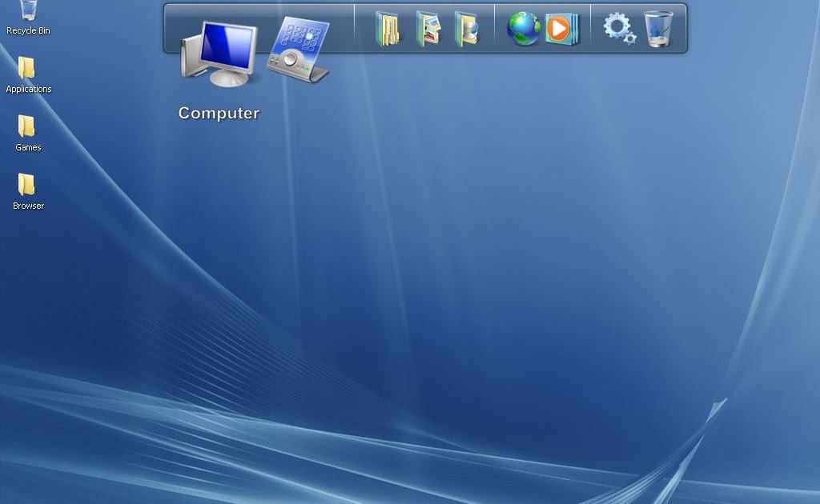Select the Applications desktop folder
Viewport: 820px width, 504px height.
[x=28, y=75]
